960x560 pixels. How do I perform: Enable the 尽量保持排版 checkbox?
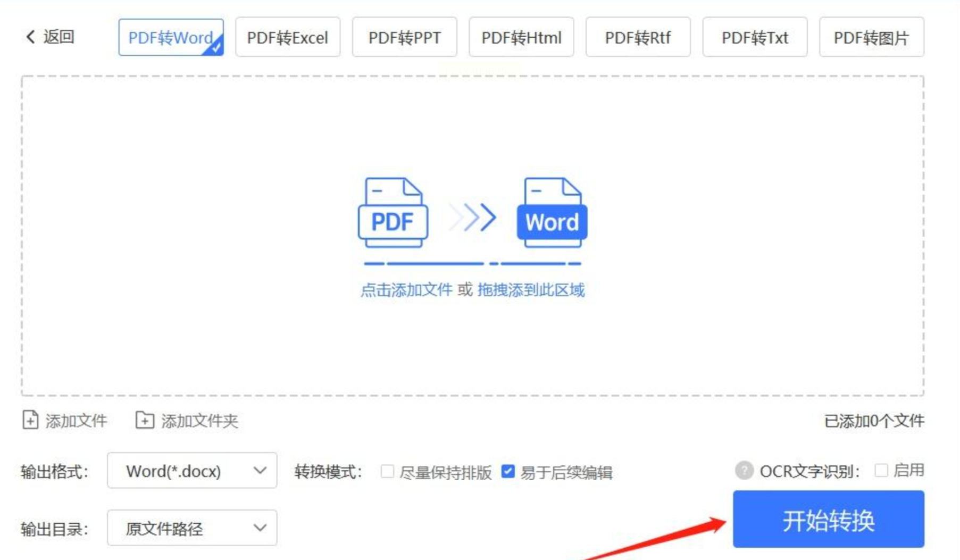coord(387,471)
